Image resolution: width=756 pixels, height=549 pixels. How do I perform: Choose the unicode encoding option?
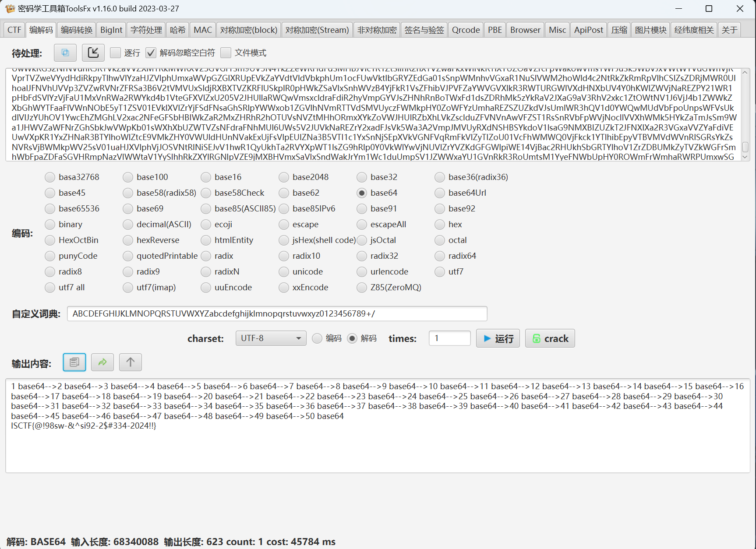coord(284,271)
